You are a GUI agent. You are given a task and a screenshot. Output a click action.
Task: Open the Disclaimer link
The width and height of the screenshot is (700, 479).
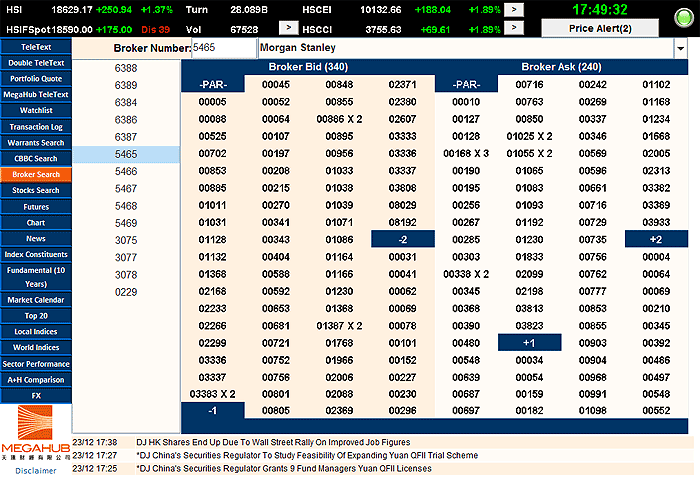pyautogui.click(x=36, y=469)
